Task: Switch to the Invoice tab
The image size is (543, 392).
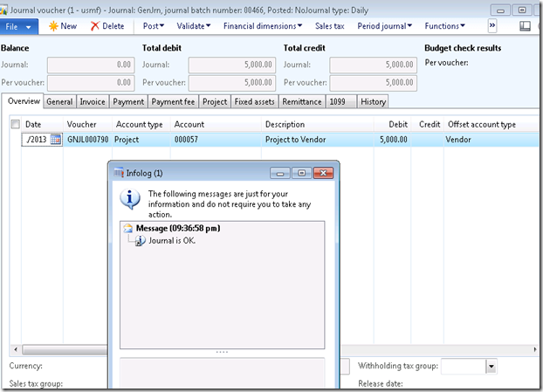Action: tap(93, 102)
